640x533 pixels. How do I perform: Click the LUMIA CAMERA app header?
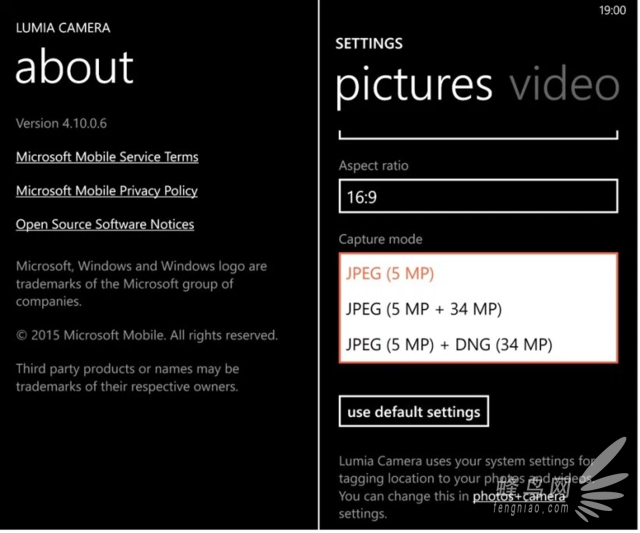point(63,28)
